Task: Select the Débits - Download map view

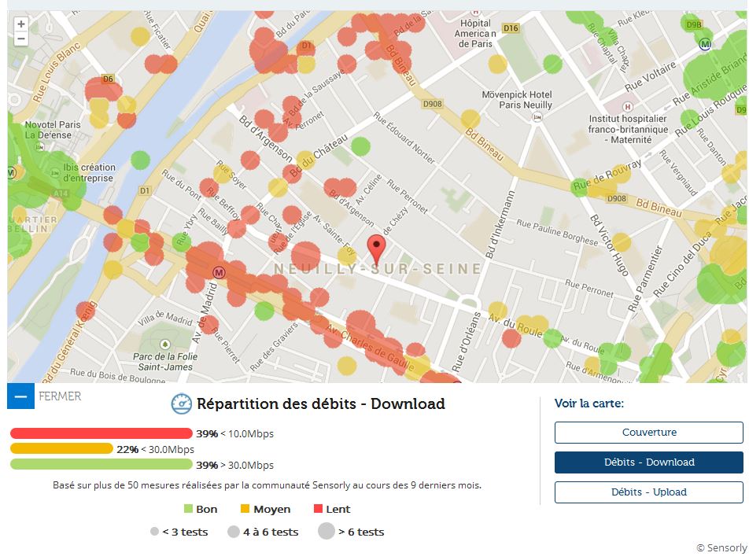Action: (648, 462)
